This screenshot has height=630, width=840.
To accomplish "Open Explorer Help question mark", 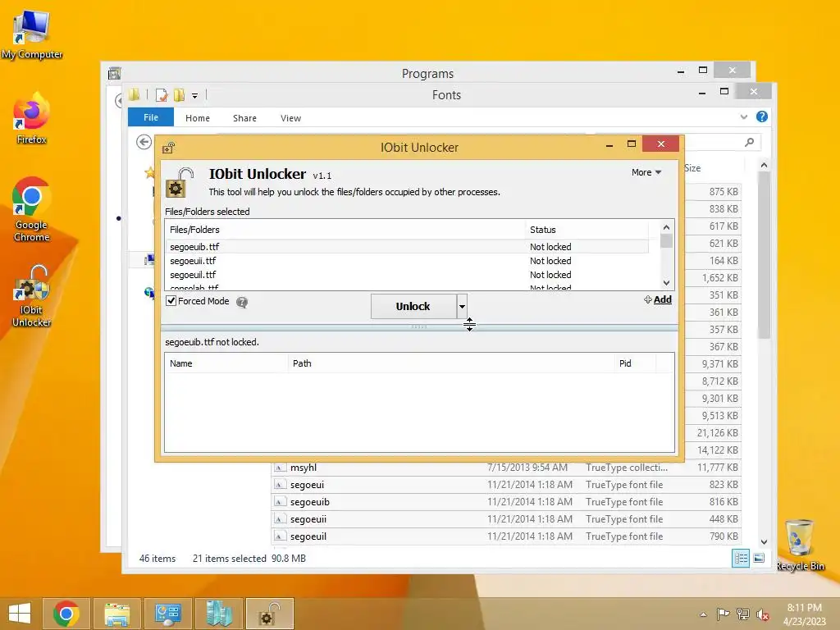I will [x=762, y=116].
